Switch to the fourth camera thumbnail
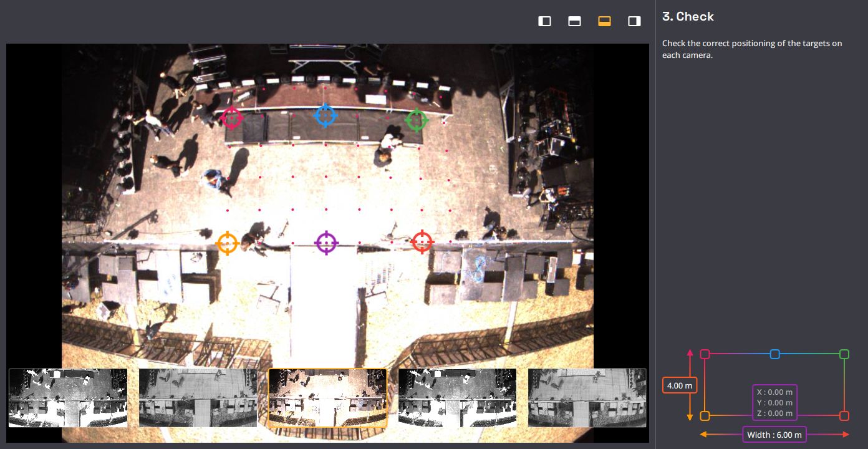The height and width of the screenshot is (449, 868). (457, 398)
